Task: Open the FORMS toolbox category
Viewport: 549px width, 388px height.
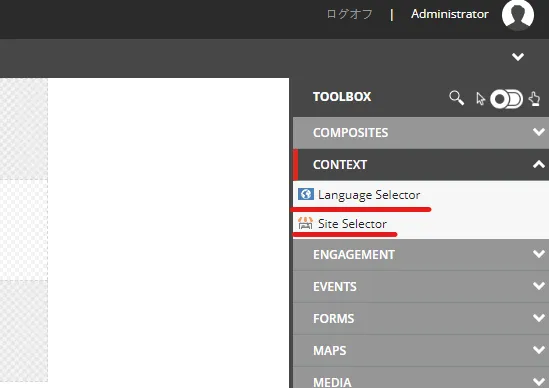Action: 421,318
